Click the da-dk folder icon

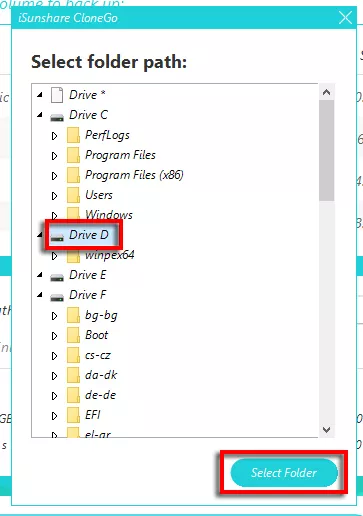[x=73, y=375]
